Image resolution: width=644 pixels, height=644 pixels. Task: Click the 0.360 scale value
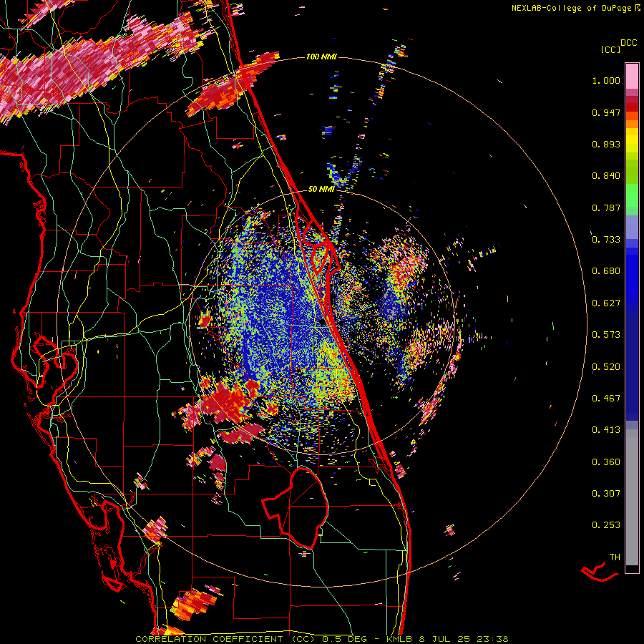click(606, 462)
